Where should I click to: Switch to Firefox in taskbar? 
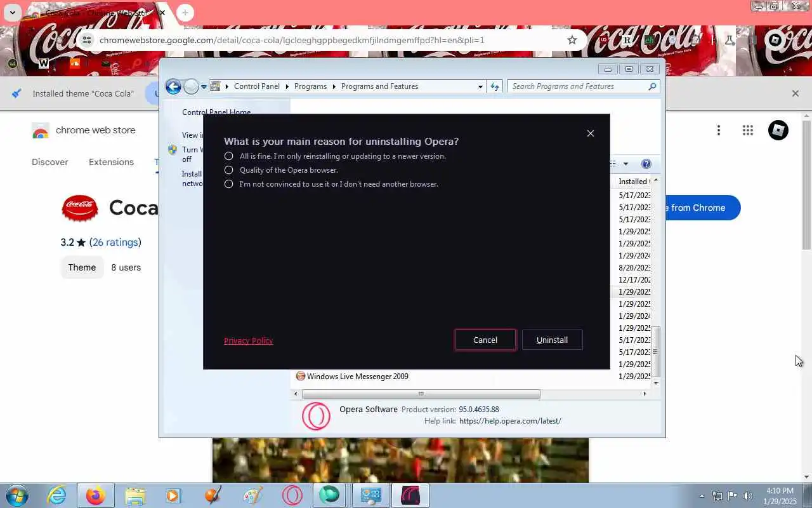tap(95, 495)
